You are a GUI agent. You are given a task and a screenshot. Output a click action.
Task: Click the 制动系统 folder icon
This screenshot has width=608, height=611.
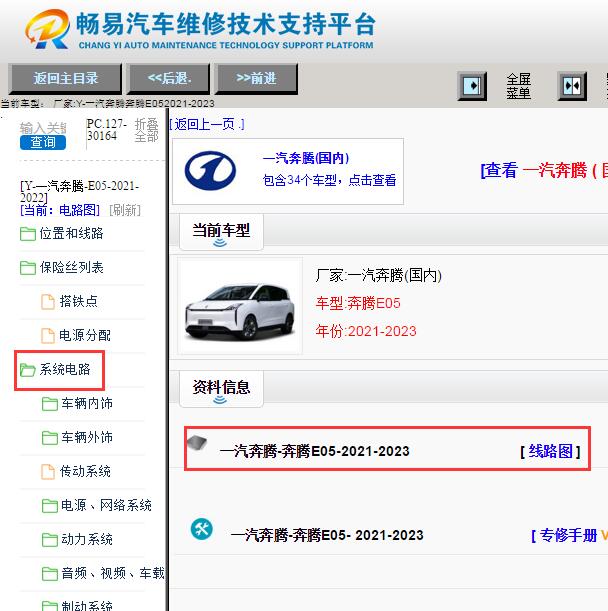49,606
